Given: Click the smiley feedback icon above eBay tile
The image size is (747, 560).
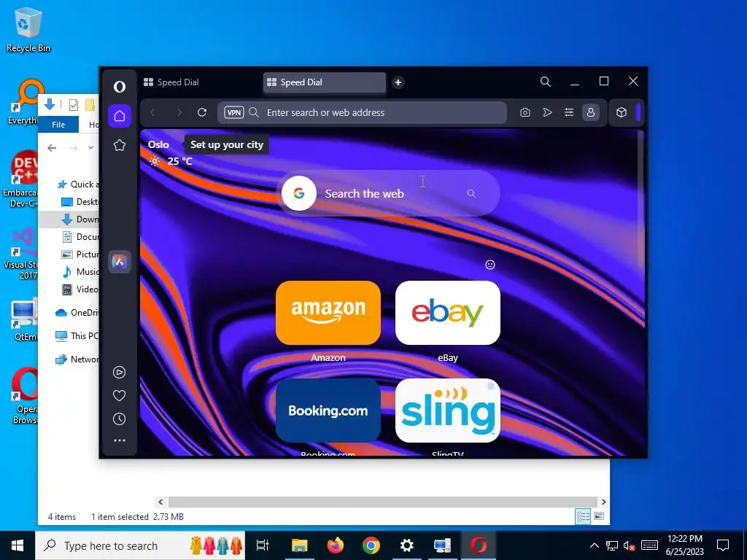Looking at the screenshot, I should 490,265.
